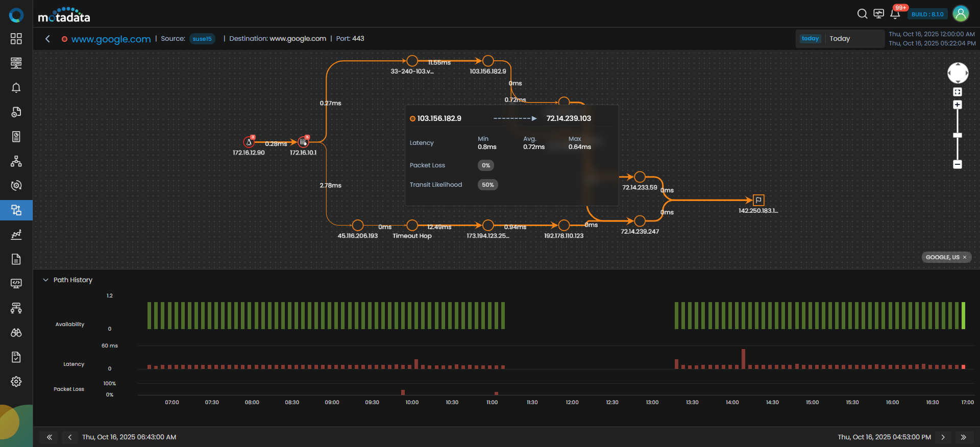Open notifications bell with 99+ badge

(x=895, y=14)
